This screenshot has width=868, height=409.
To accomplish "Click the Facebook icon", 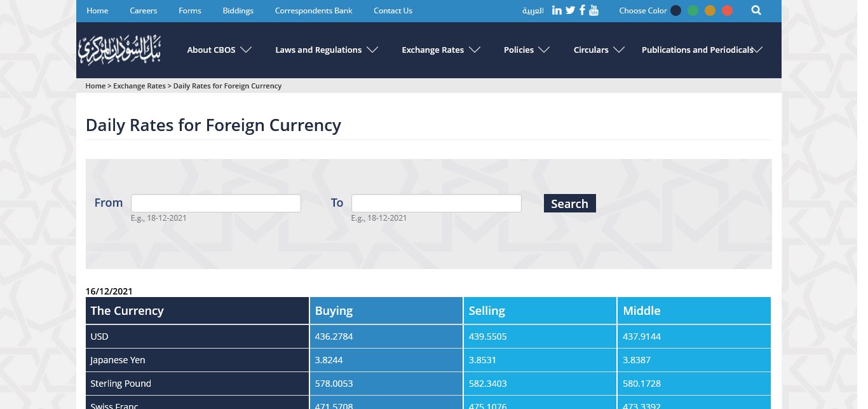I will point(582,10).
